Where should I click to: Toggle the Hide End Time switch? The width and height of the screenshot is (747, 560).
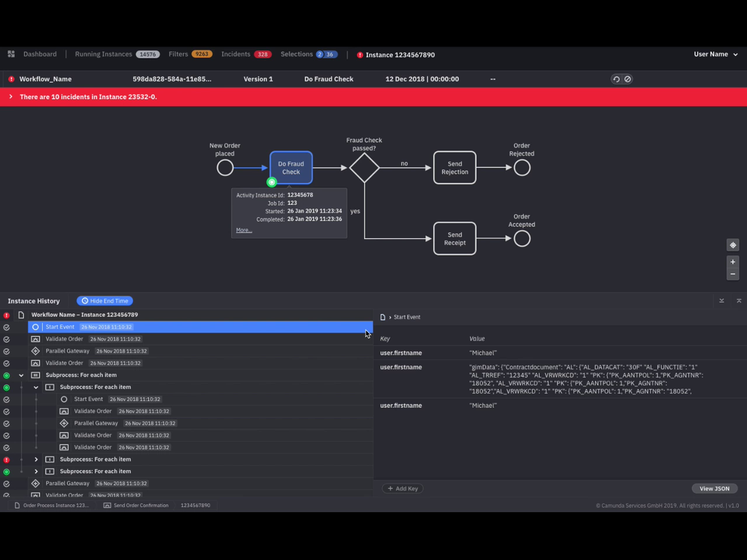105,301
